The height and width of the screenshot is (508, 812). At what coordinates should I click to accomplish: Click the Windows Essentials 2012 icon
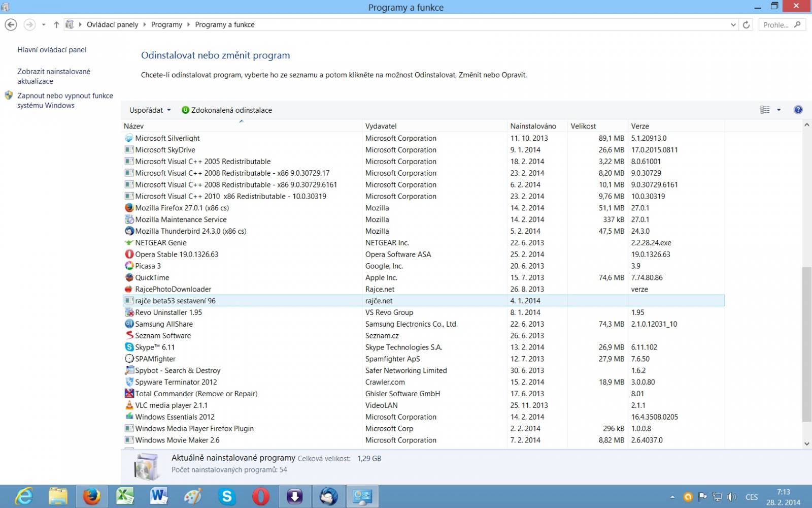(x=129, y=417)
